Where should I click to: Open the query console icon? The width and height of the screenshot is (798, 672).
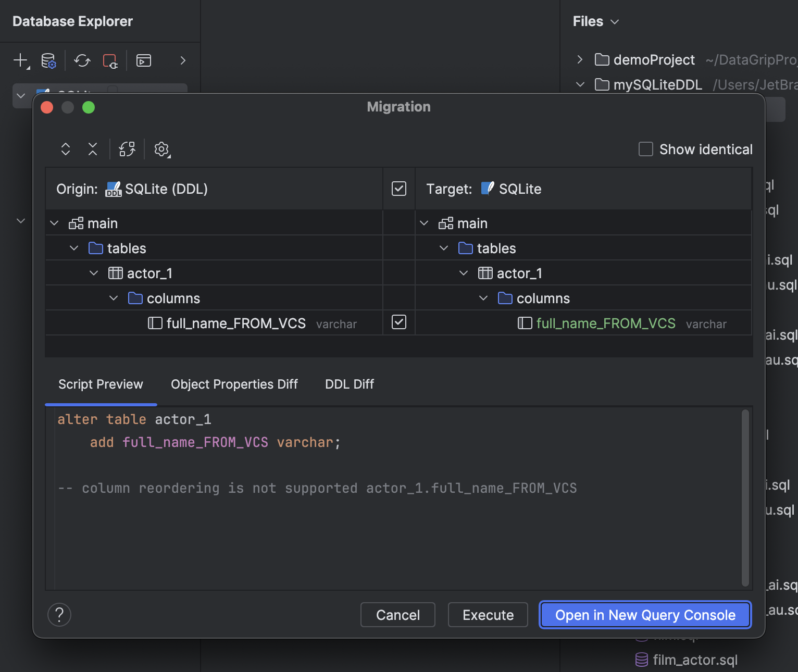[x=143, y=60]
